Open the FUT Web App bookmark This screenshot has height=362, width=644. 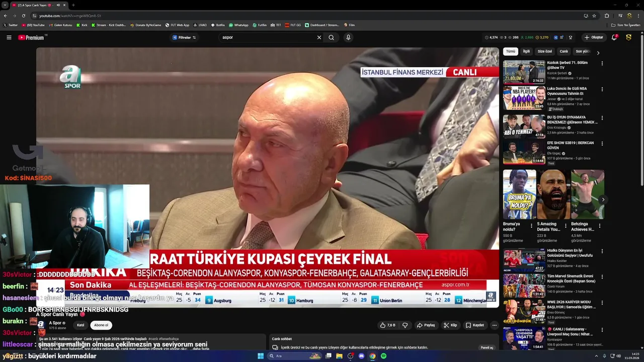(x=178, y=25)
